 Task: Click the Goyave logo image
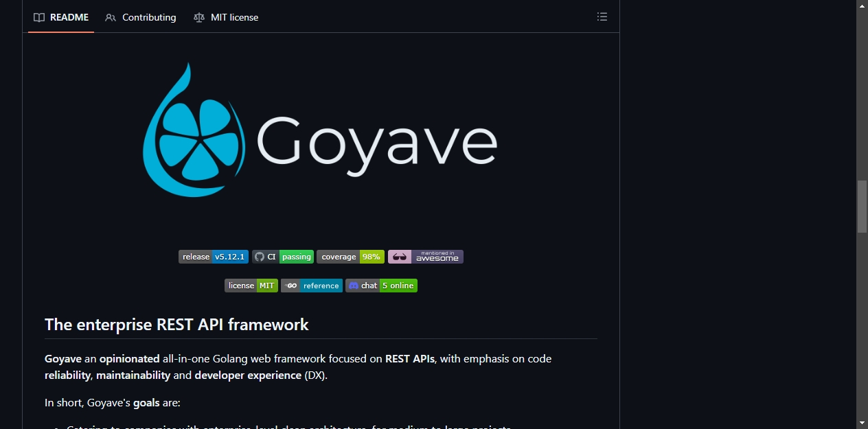point(321,130)
